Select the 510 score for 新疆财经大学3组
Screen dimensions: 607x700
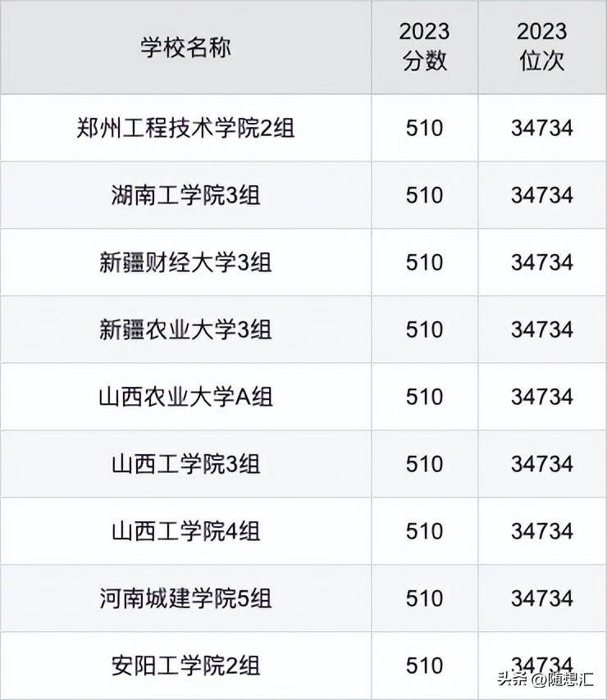click(x=424, y=262)
